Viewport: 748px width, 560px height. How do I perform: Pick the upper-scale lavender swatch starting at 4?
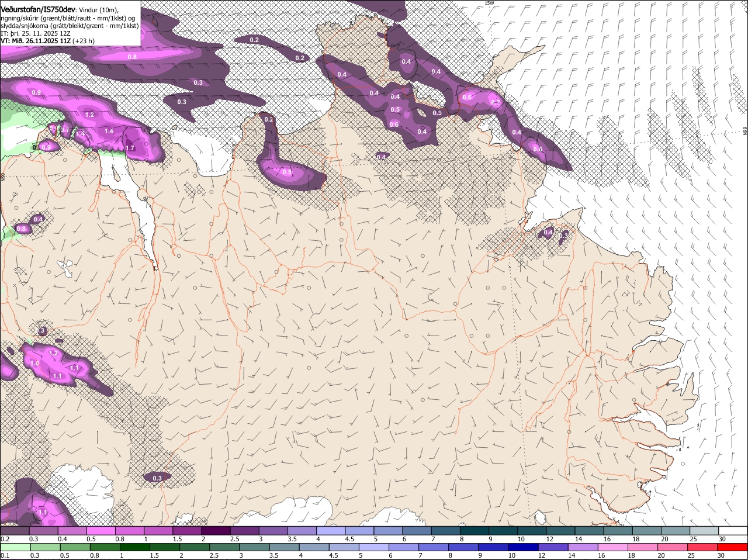click(331, 531)
